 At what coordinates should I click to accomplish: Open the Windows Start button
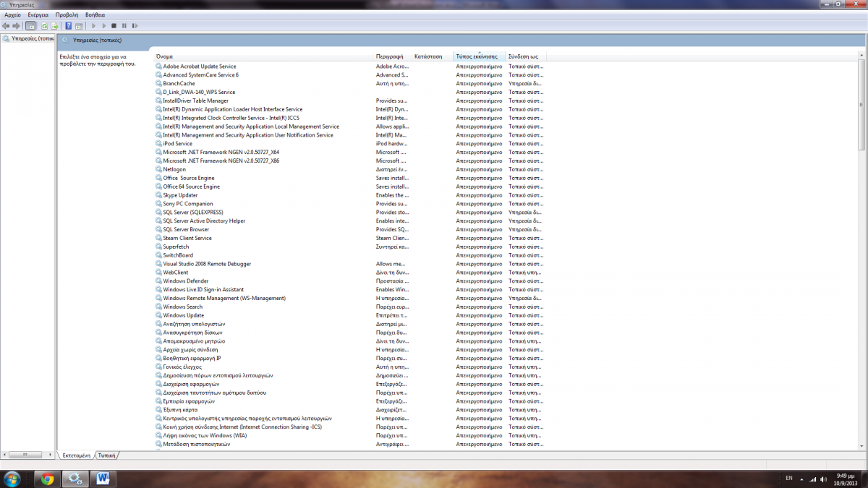(x=12, y=478)
